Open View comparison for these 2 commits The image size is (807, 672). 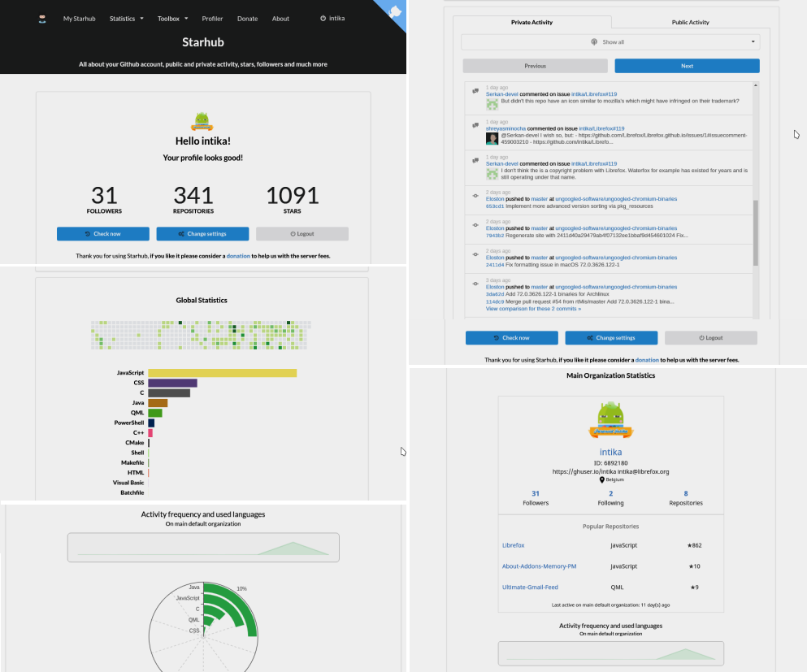[533, 309]
